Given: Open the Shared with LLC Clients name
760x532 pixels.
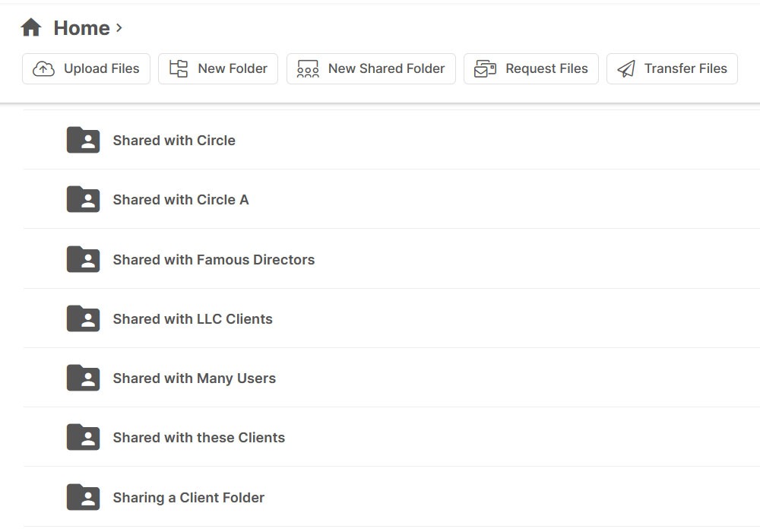Looking at the screenshot, I should 192,319.
